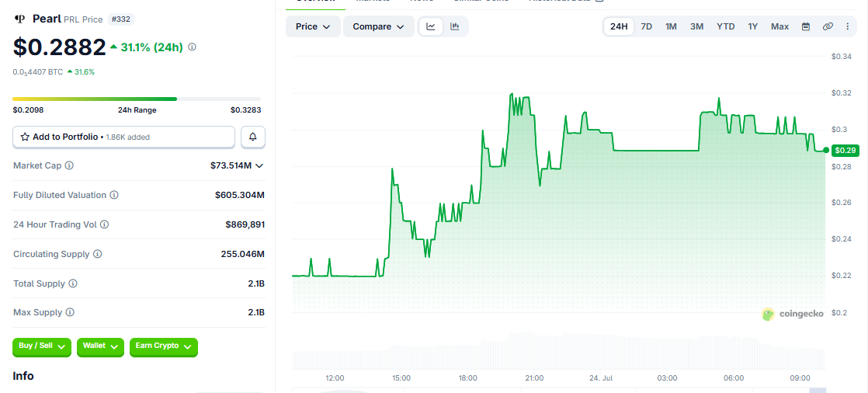Select the 24H chart timeframe

point(619,26)
